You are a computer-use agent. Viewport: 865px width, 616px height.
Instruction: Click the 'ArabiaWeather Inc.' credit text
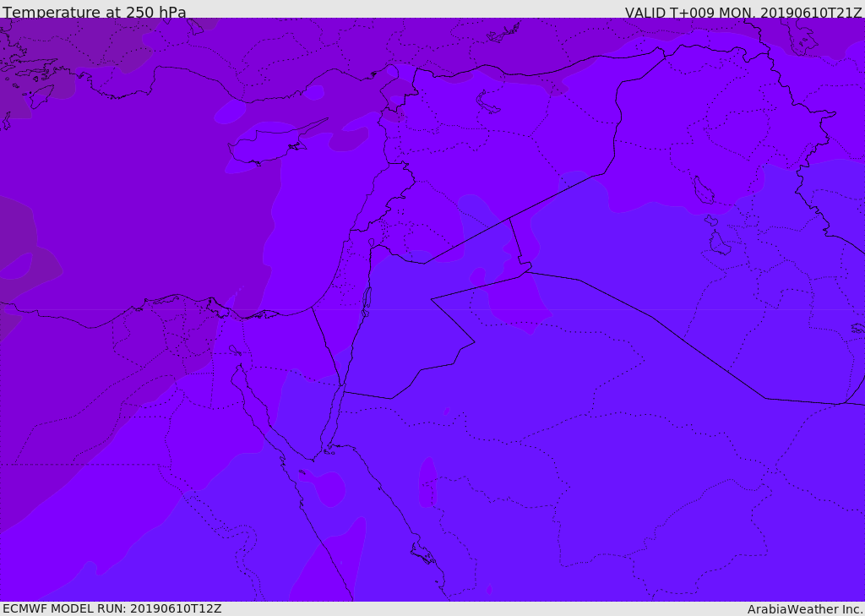pyautogui.click(x=805, y=609)
